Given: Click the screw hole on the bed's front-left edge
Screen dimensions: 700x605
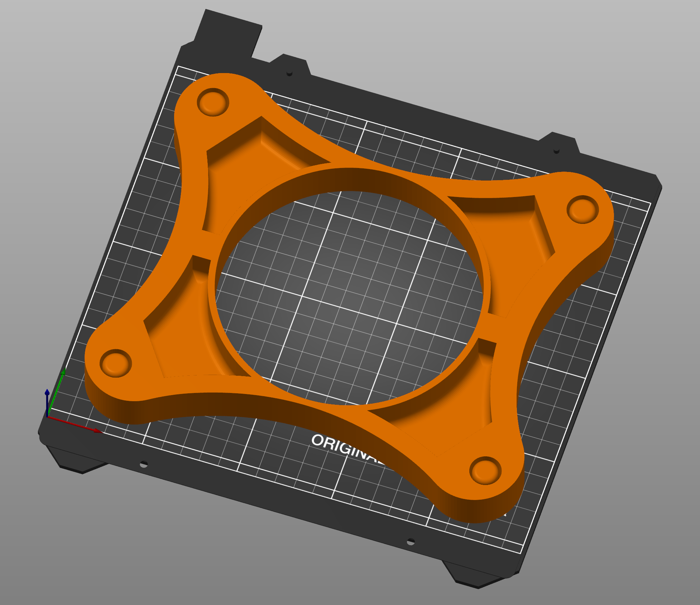Looking at the screenshot, I should (143, 465).
